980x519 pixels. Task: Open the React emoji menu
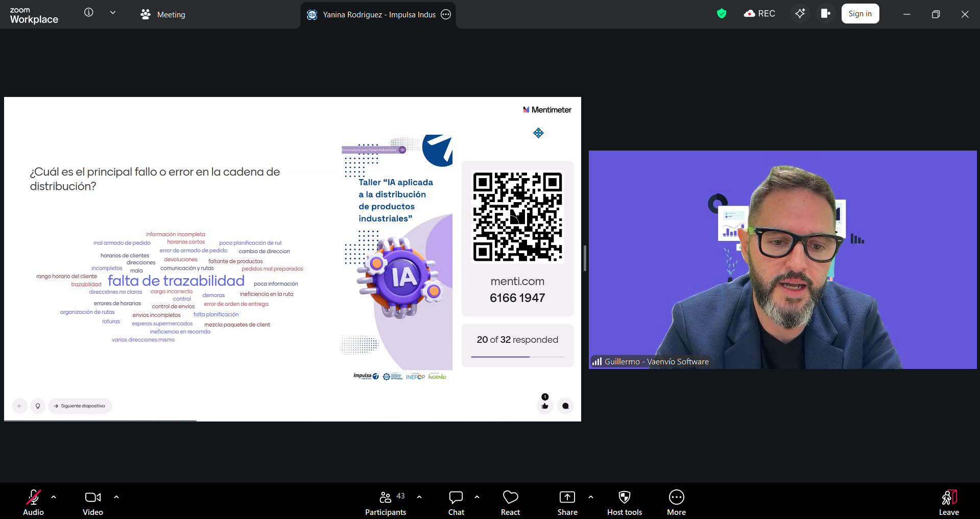coord(510,503)
